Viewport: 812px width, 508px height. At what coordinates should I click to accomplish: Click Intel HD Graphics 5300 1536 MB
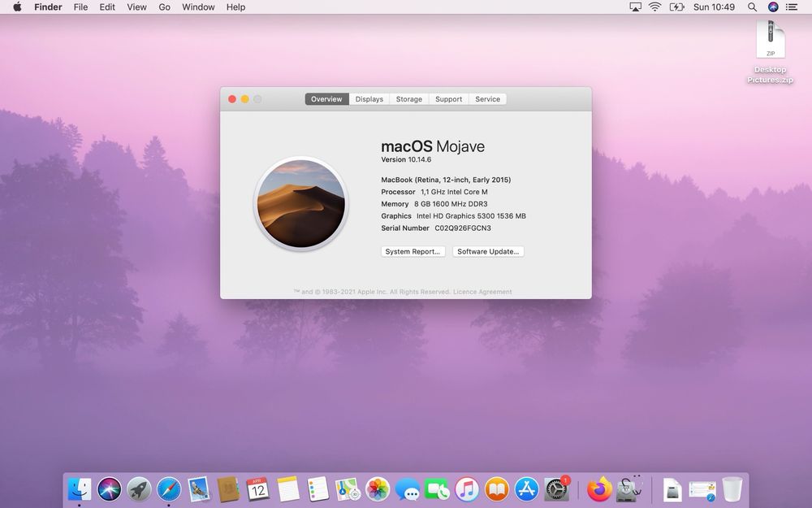click(x=471, y=216)
